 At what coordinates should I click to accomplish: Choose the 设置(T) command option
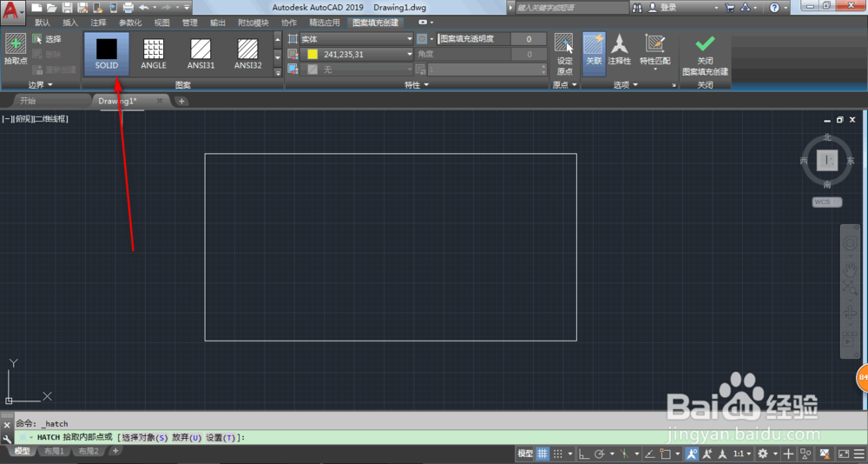tap(221, 438)
